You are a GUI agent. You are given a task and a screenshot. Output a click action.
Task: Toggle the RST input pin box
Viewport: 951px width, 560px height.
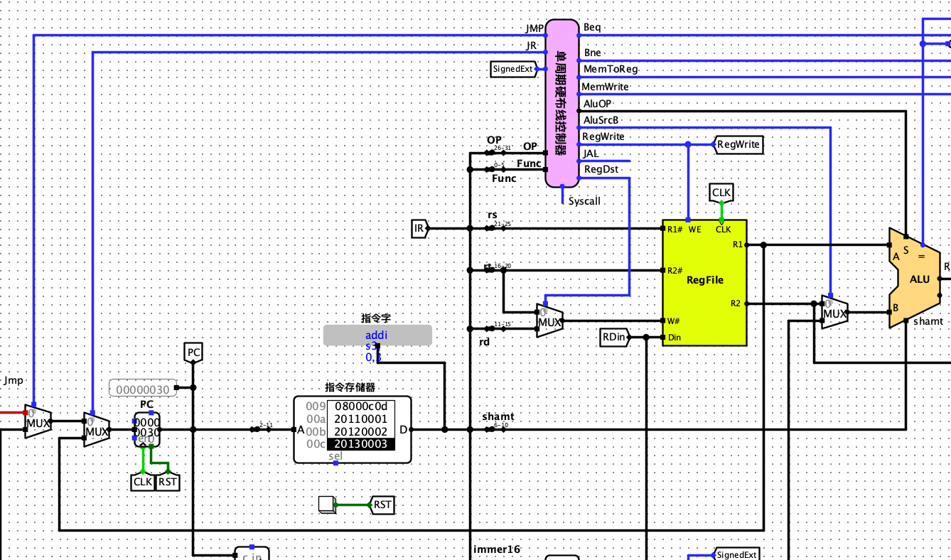point(326,505)
